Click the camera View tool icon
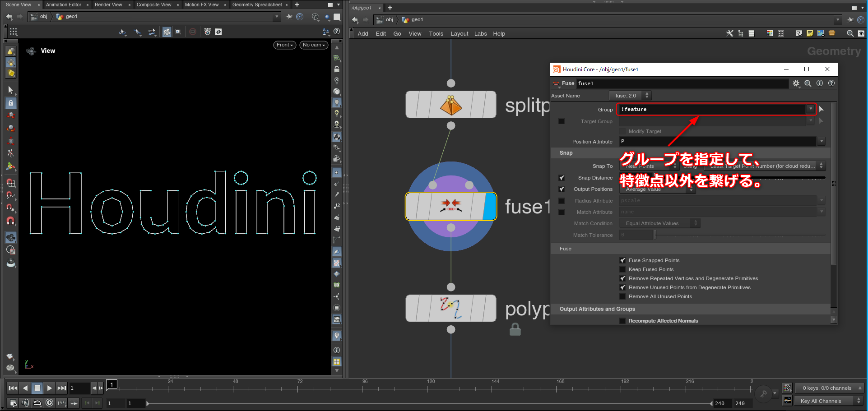868x411 pixels. pos(11,237)
